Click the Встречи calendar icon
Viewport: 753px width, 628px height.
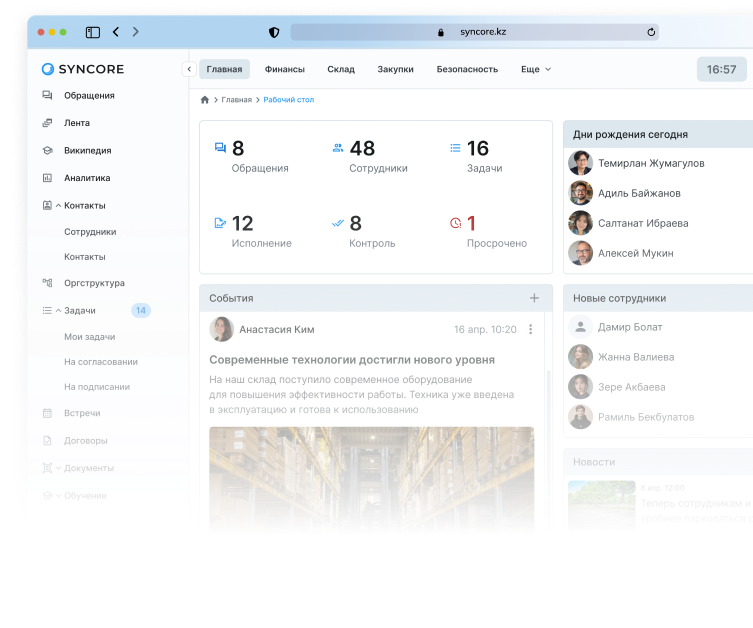[47, 413]
